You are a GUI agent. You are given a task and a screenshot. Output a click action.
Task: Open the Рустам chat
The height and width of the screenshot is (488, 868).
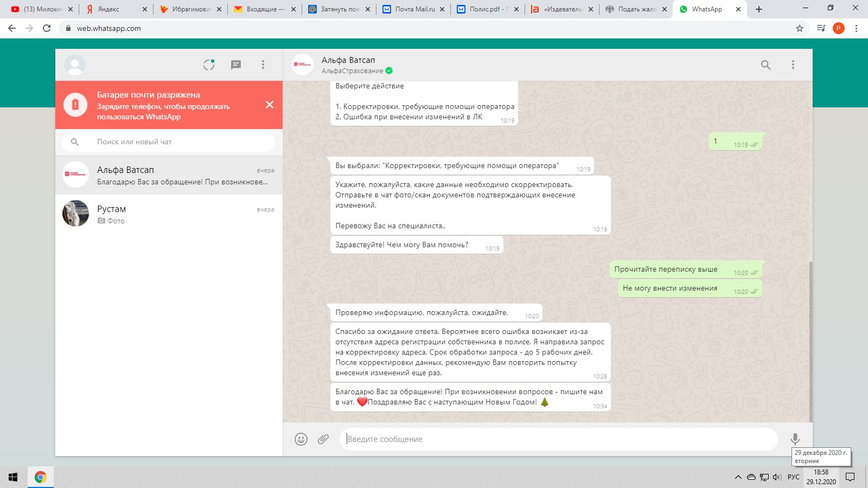[x=169, y=214]
